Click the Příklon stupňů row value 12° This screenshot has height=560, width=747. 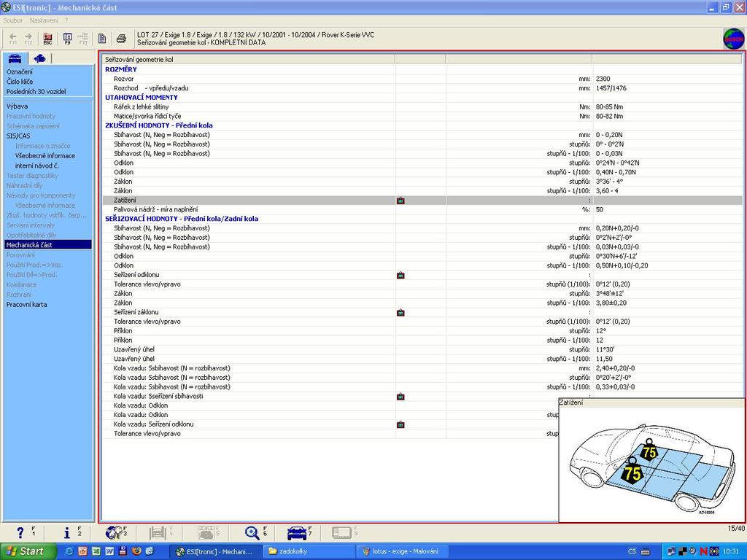point(601,331)
